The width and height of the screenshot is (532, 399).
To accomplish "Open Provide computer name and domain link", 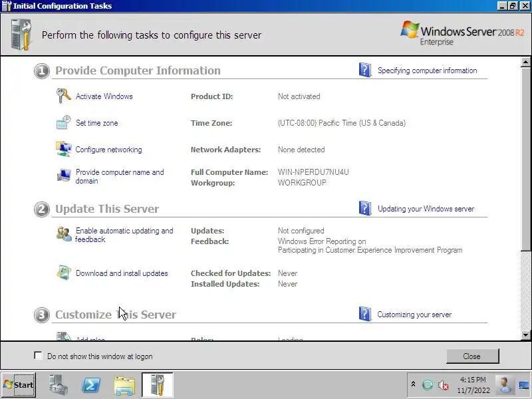I will tap(120, 176).
